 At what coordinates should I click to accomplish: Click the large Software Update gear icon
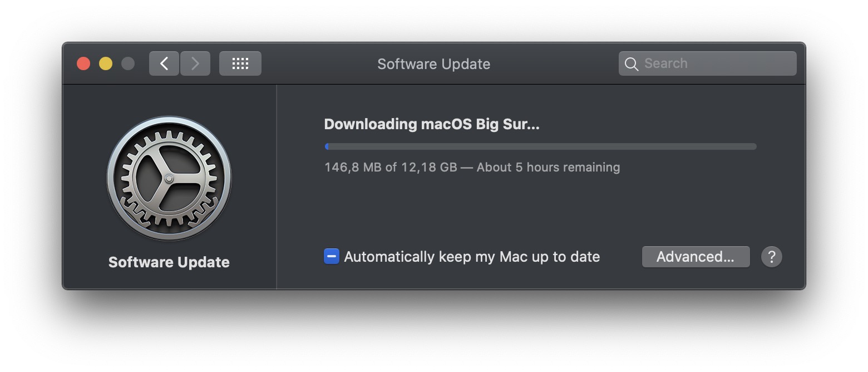click(169, 178)
